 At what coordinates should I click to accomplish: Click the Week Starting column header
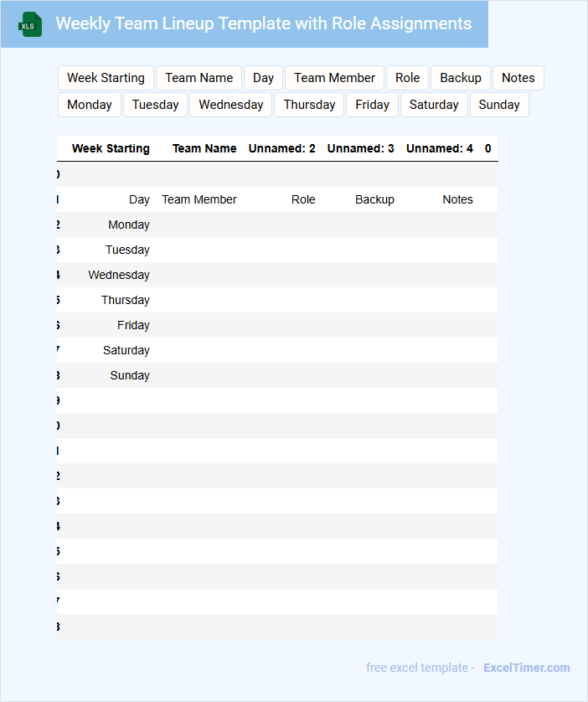click(111, 148)
